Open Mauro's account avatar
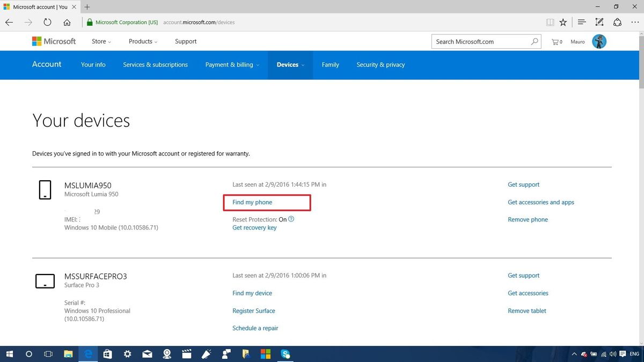Viewport: 644px width, 362px height. 599,41
